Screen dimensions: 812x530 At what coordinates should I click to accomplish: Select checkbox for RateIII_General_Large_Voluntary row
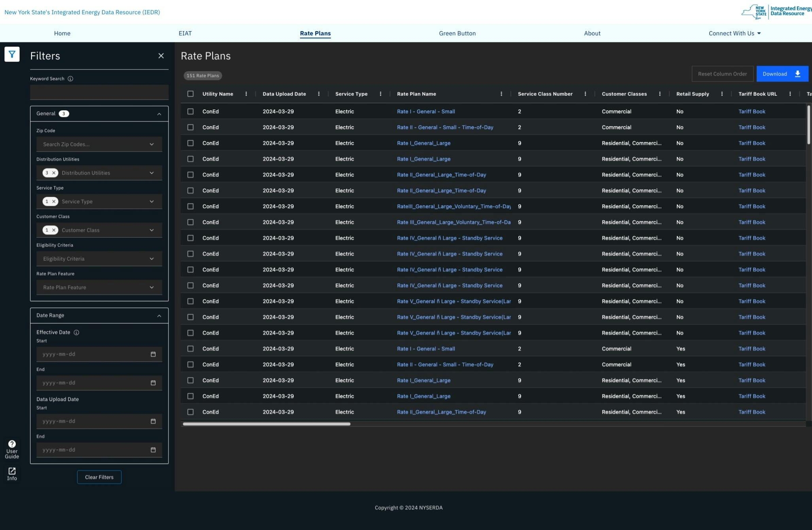point(191,206)
